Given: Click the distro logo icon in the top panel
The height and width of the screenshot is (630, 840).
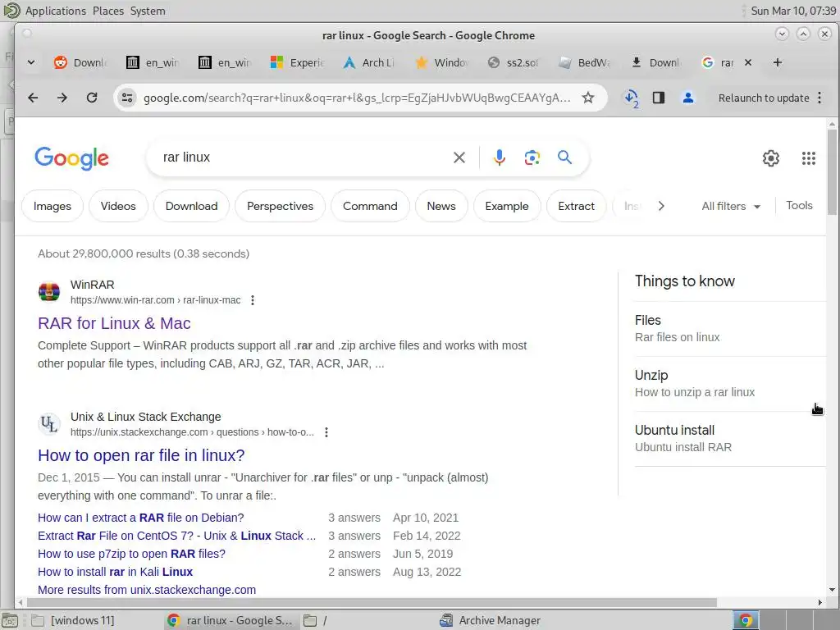Looking at the screenshot, I should point(11,10).
